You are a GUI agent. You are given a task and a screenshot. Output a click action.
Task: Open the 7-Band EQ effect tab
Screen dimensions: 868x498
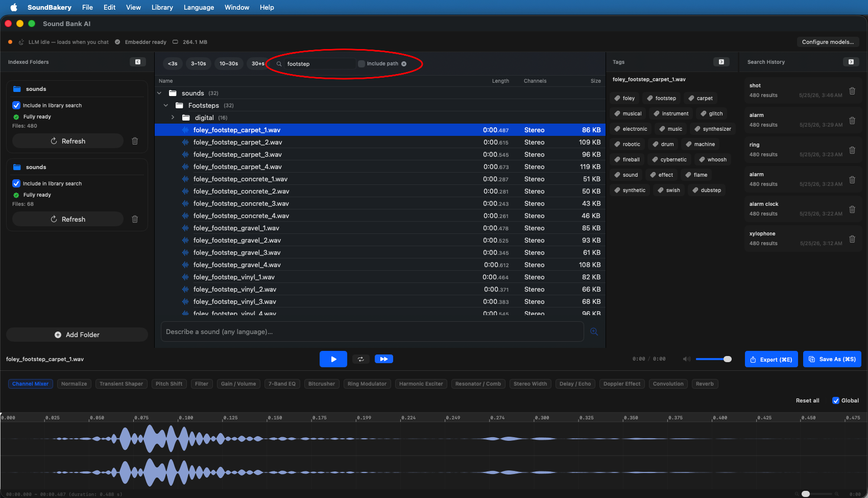[282, 384]
